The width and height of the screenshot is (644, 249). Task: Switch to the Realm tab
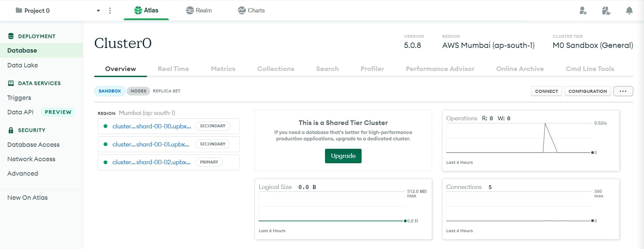coord(199,10)
